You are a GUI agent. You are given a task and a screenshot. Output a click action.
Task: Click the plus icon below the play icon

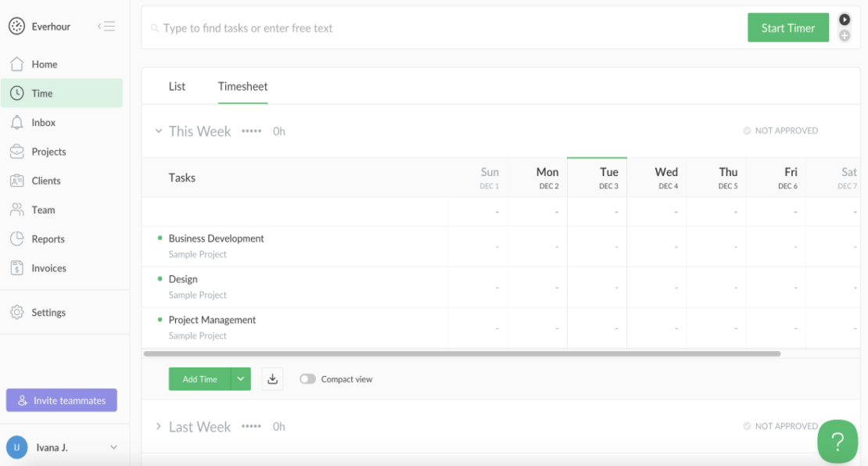(845, 35)
